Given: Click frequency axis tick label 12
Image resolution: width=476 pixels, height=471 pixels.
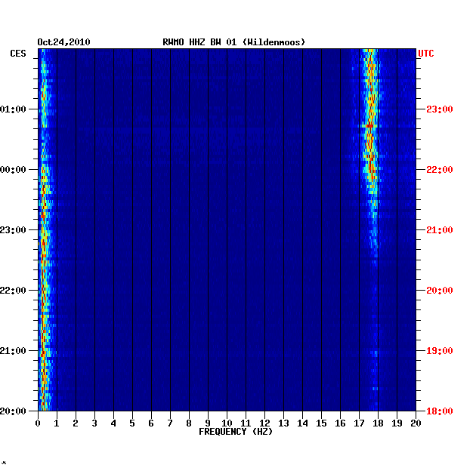Looking at the screenshot, I should pyautogui.click(x=264, y=423).
